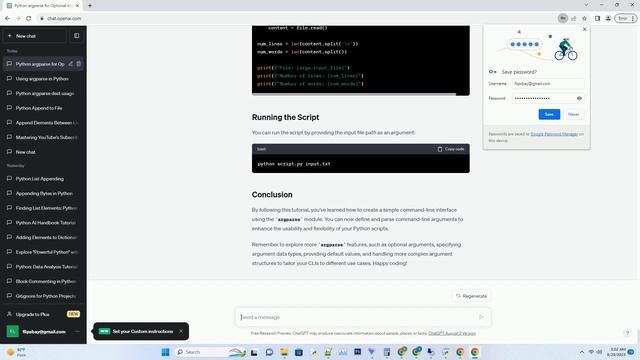Open File Explorer from the taskbar

(284, 352)
